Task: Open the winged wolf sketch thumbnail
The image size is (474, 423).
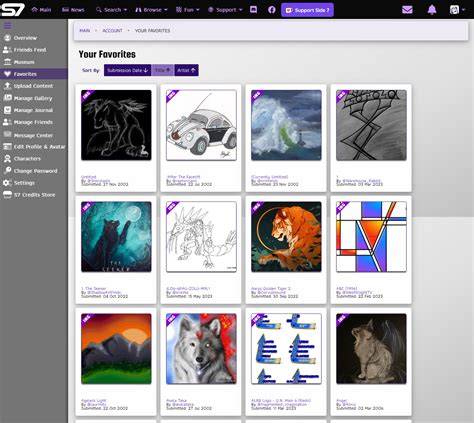Action: point(116,125)
